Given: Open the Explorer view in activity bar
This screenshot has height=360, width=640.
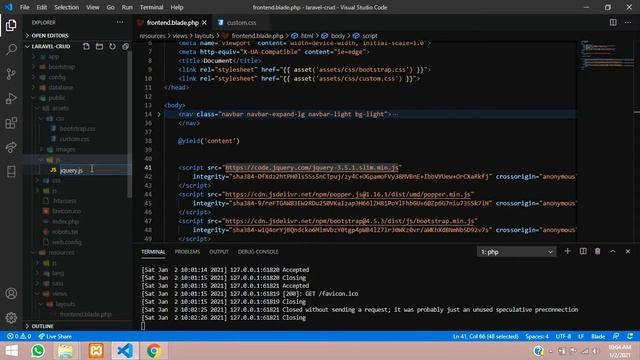Looking at the screenshot, I should click(11, 25).
